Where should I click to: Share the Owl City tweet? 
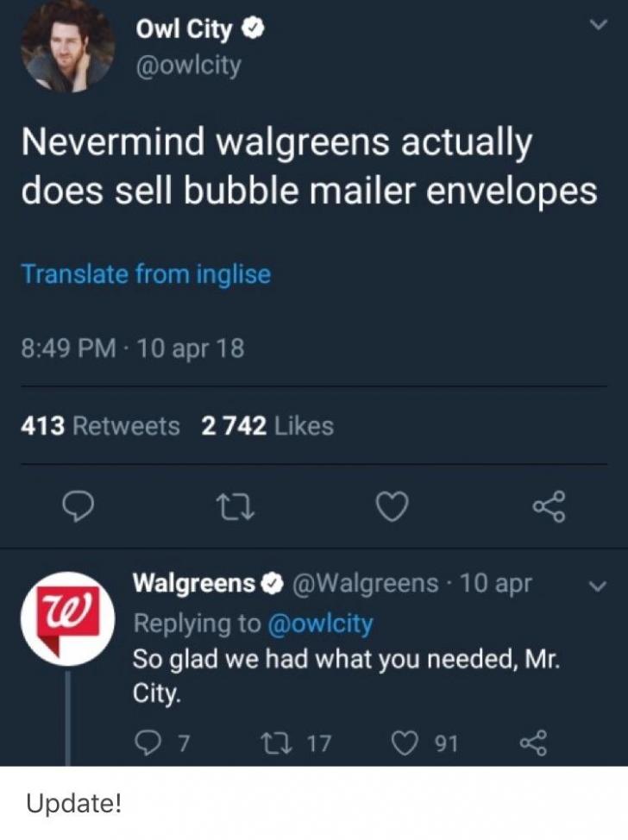click(x=549, y=506)
